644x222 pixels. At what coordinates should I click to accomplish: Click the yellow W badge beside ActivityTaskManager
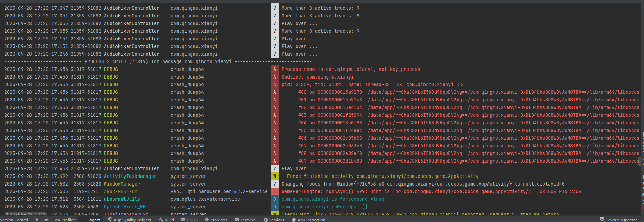click(274, 176)
